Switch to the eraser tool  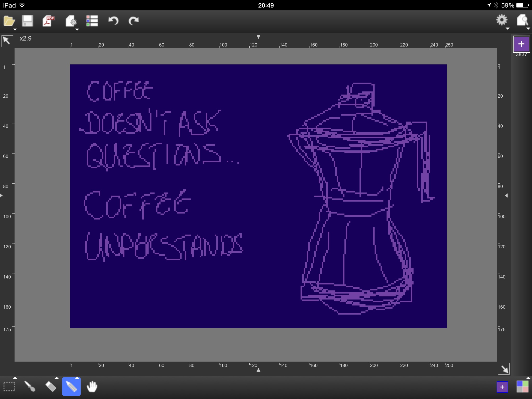click(51, 387)
